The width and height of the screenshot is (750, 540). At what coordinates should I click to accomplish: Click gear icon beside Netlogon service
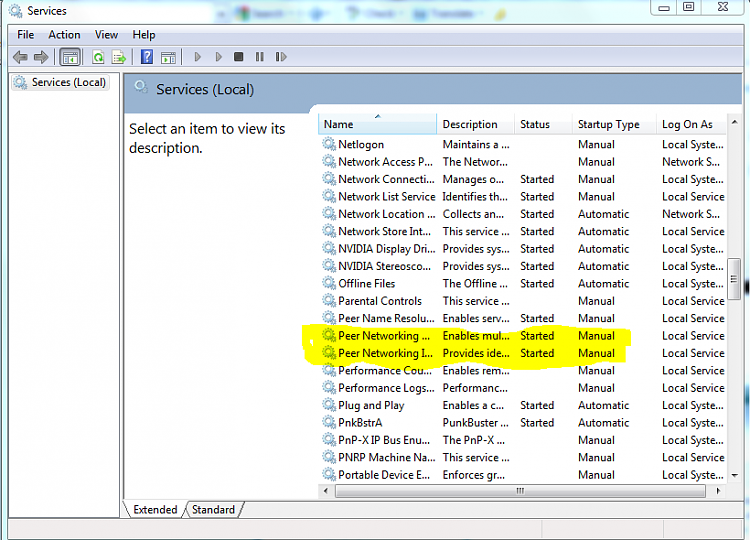[x=329, y=144]
